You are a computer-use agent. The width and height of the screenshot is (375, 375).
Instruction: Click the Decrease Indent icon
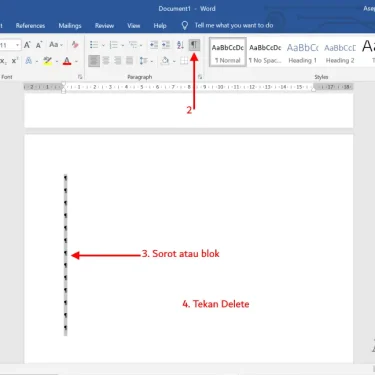[x=154, y=45]
